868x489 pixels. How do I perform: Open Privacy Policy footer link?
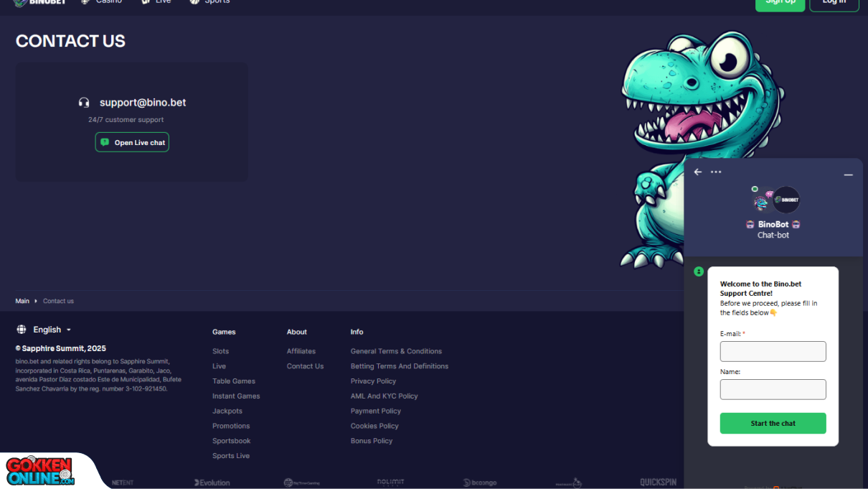click(x=373, y=381)
